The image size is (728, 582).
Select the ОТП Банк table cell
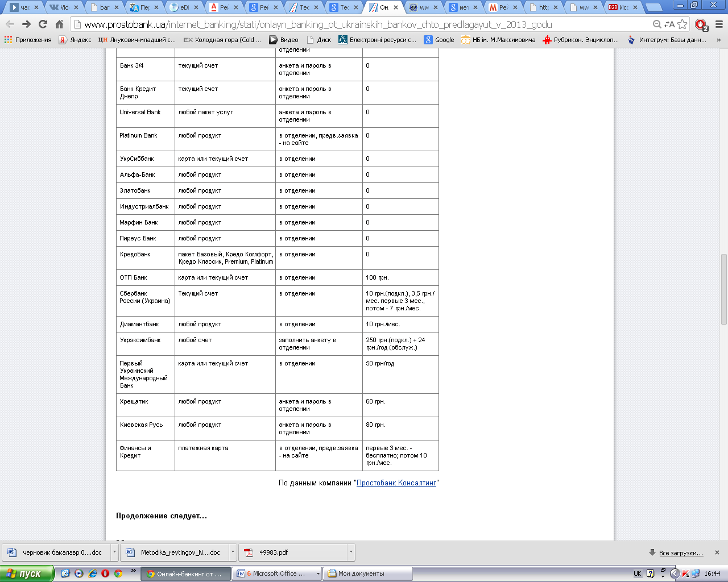[146, 277]
